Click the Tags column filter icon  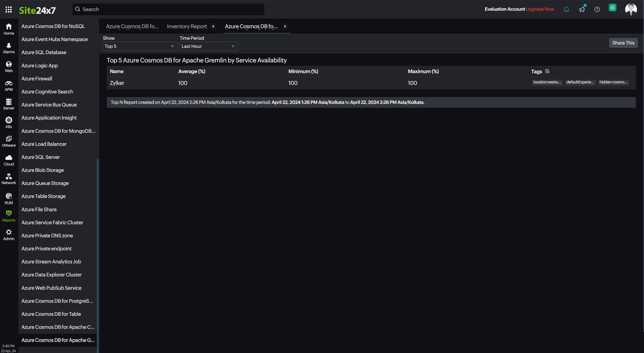click(547, 71)
